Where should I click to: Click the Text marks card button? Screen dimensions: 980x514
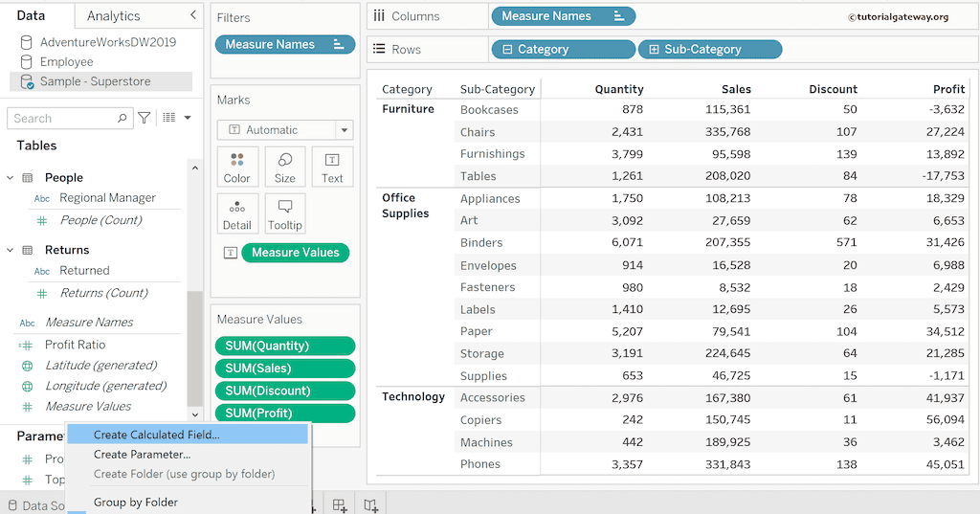tap(332, 167)
